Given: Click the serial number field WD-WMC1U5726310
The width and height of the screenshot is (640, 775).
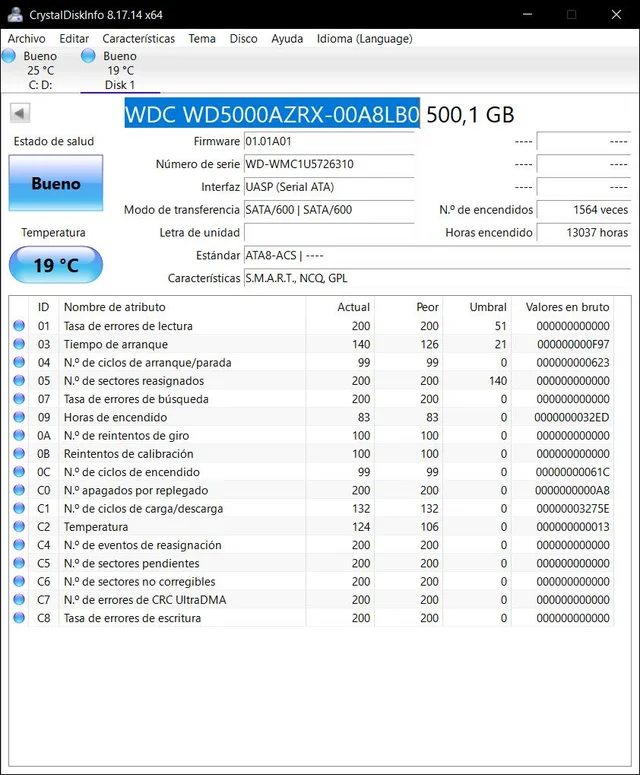Looking at the screenshot, I should click(329, 164).
